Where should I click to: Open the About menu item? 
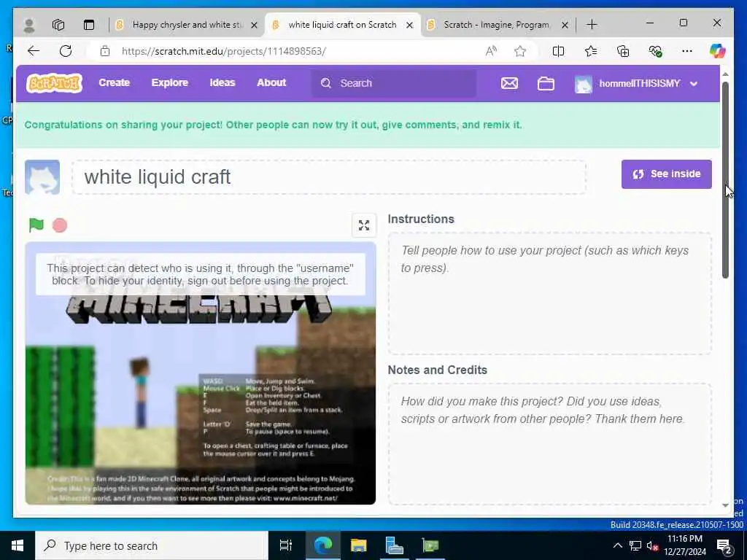[x=271, y=83]
